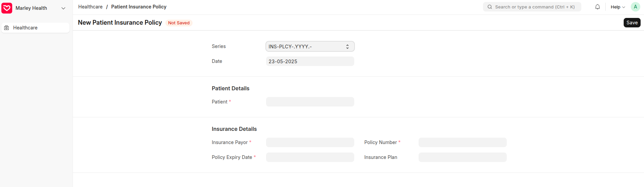644x187 pixels.
Task: Go to Healthcare breadcrumb link
Action: pos(90,7)
